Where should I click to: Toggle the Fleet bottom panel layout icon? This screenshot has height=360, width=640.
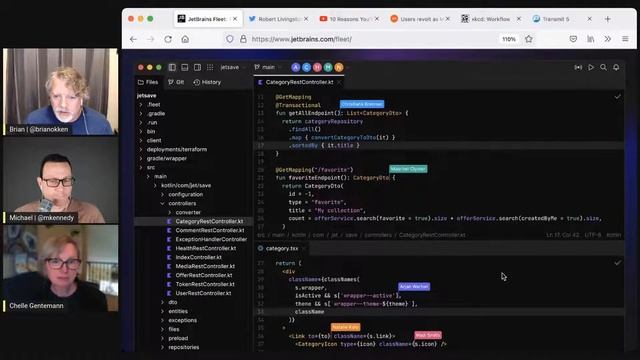(x=185, y=67)
